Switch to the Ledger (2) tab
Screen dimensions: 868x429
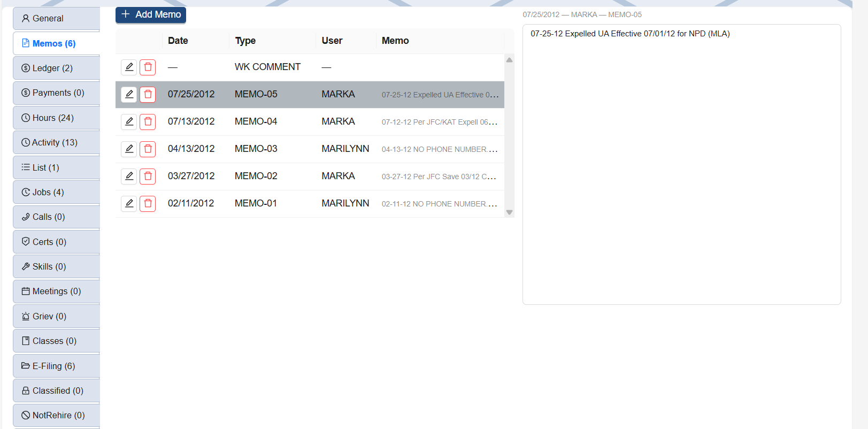coord(56,68)
